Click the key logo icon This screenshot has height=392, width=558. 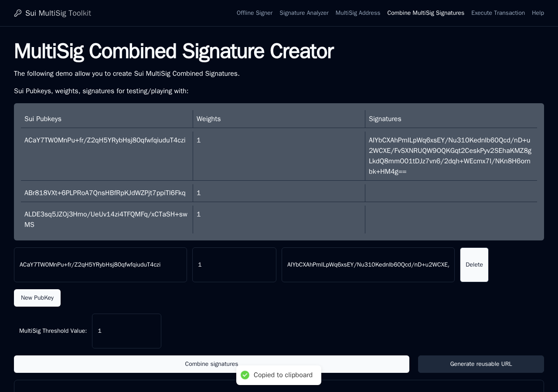click(x=18, y=13)
